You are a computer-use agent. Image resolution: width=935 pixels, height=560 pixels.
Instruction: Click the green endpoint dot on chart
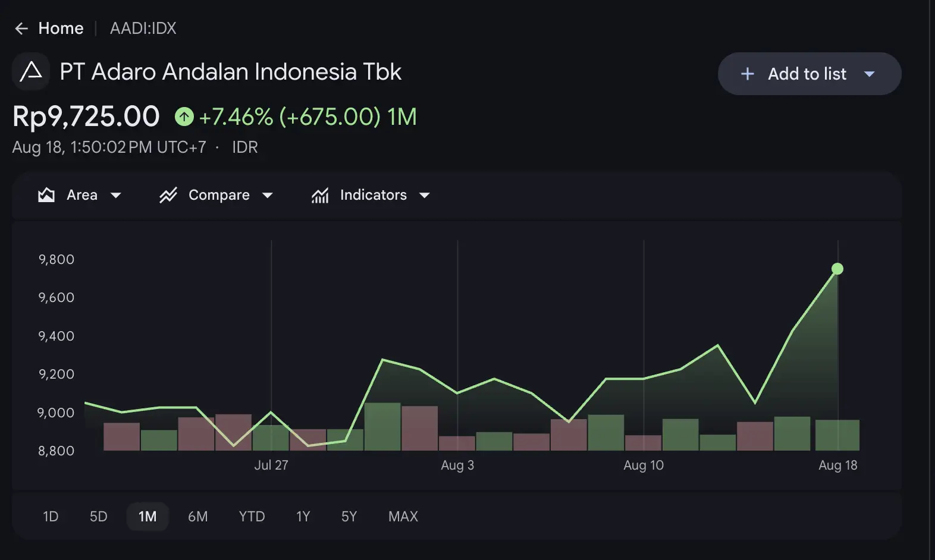[x=837, y=269]
